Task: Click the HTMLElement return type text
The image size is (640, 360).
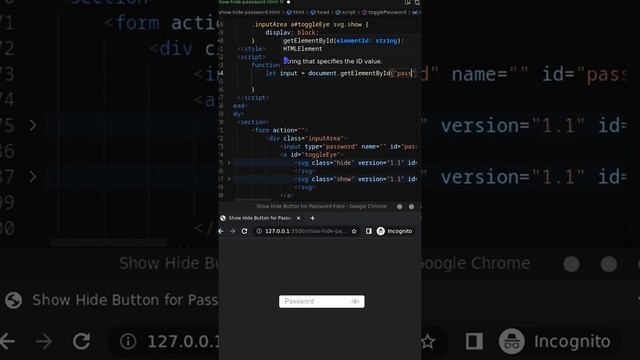Action: [x=302, y=49]
